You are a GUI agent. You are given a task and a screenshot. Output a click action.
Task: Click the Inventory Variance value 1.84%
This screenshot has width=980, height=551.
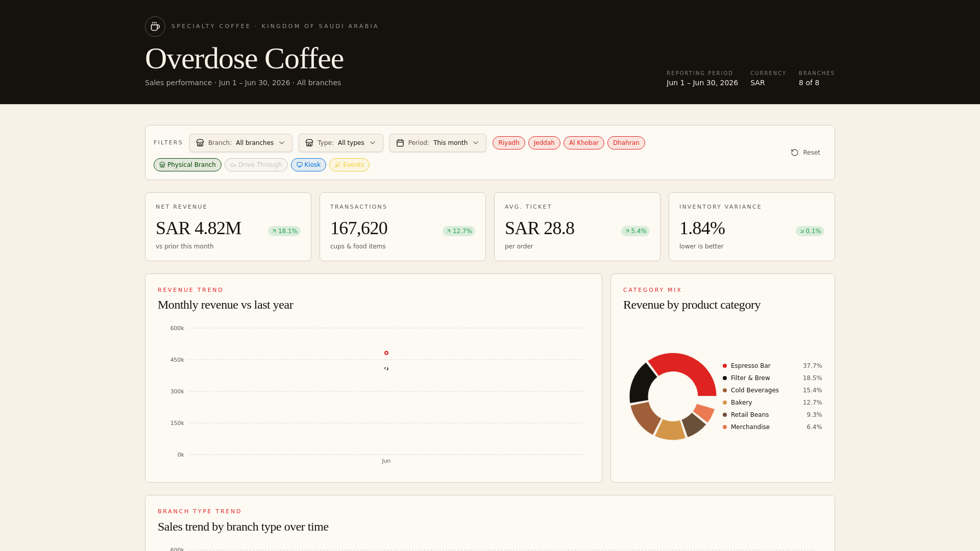[x=702, y=228]
